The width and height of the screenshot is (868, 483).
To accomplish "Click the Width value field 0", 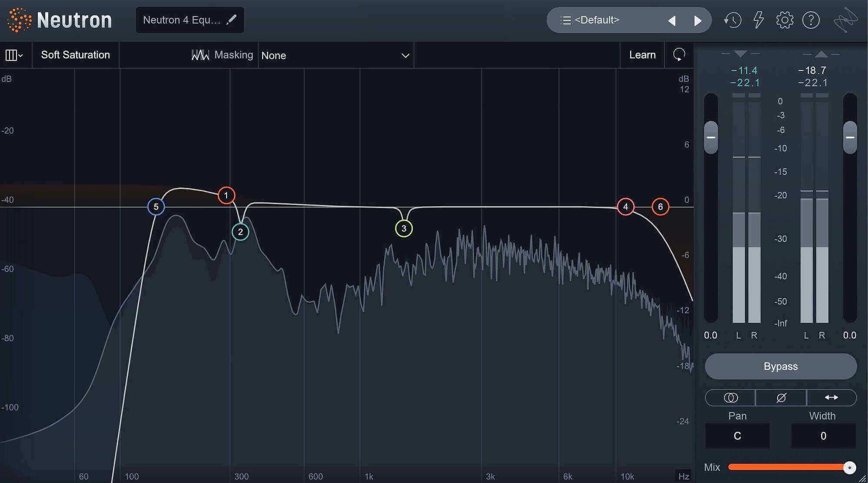I will click(823, 436).
